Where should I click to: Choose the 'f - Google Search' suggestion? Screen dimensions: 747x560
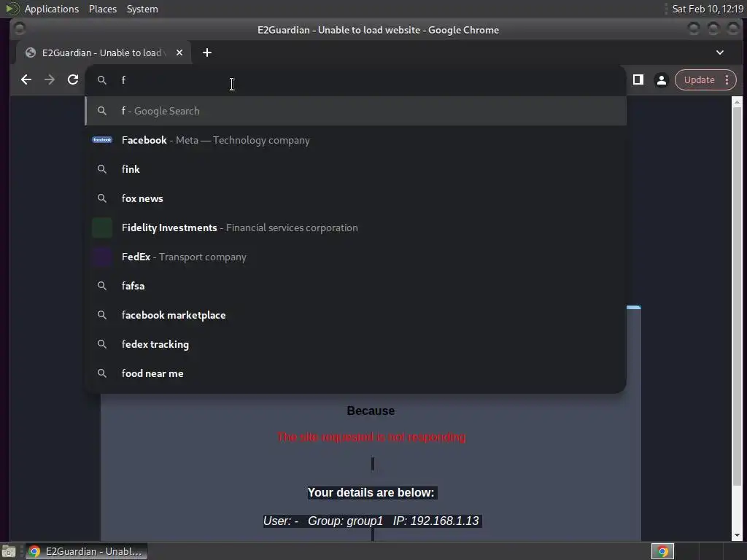(x=355, y=111)
